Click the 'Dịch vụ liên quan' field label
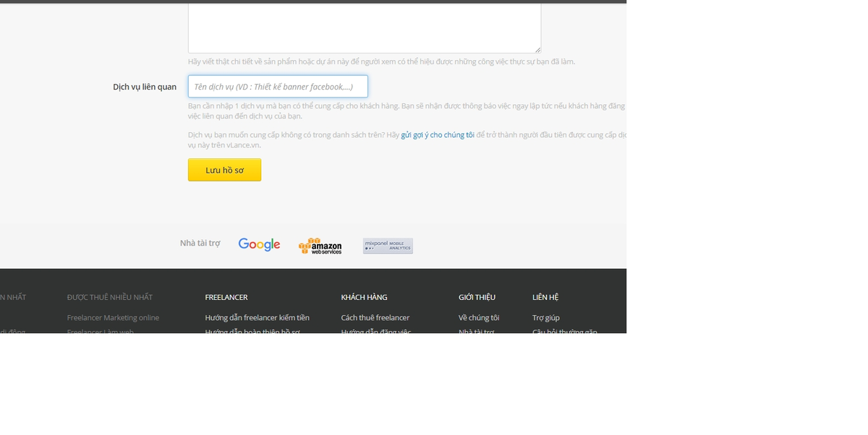The height and width of the screenshot is (435, 868). click(x=145, y=87)
